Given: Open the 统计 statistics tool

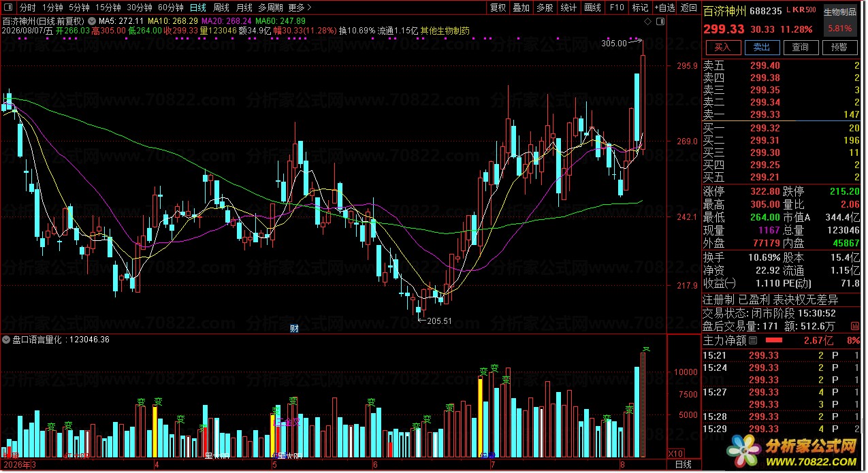Looking at the screenshot, I should 568,7.
